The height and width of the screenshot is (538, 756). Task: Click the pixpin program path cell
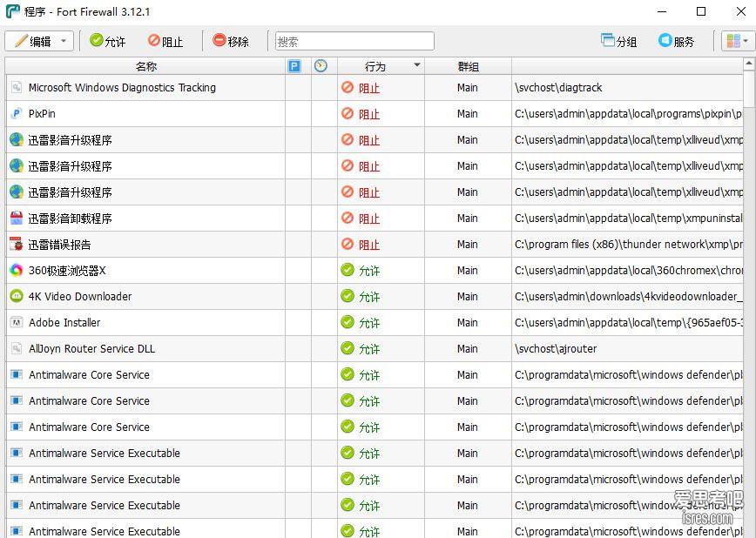coord(628,114)
